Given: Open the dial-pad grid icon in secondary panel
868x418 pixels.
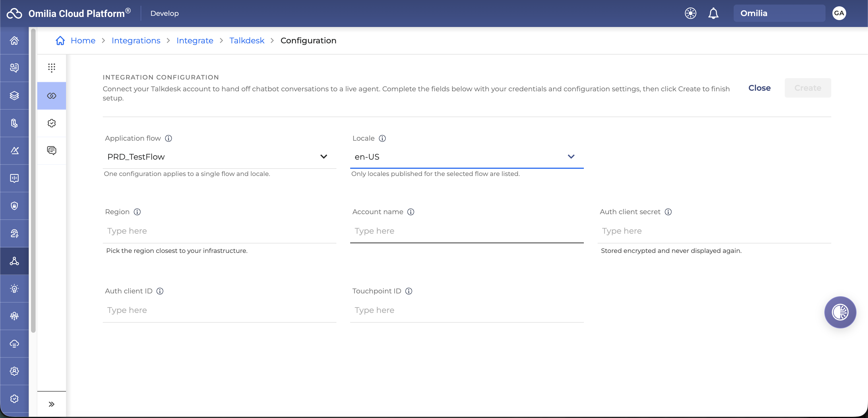Looking at the screenshot, I should [x=52, y=68].
